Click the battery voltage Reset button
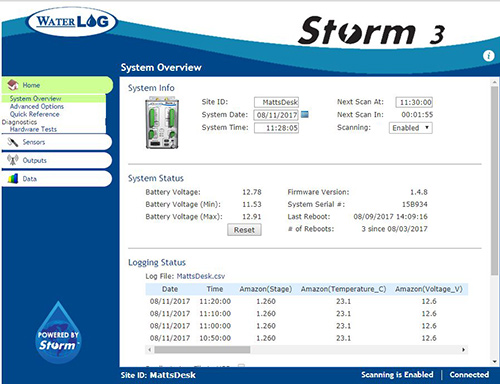 click(244, 230)
